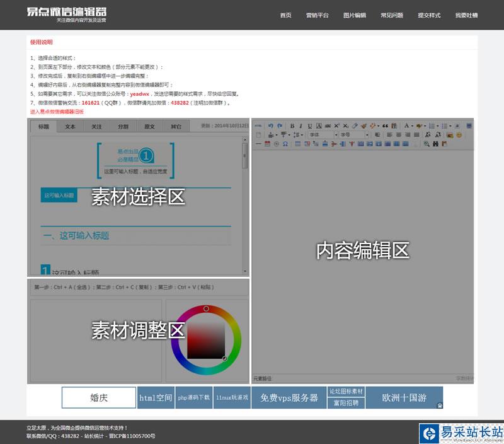504x444 pixels.
Task: Click the magnifier preview icon
Action: [x=427, y=144]
